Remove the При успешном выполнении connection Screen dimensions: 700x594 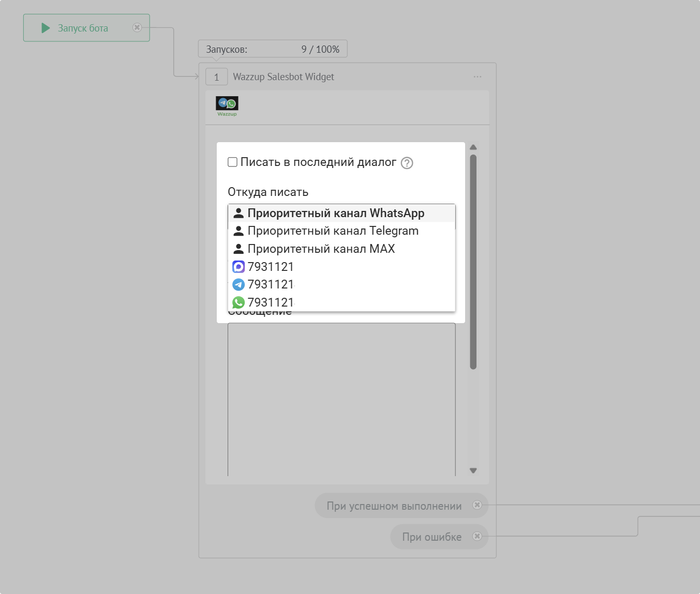477,505
